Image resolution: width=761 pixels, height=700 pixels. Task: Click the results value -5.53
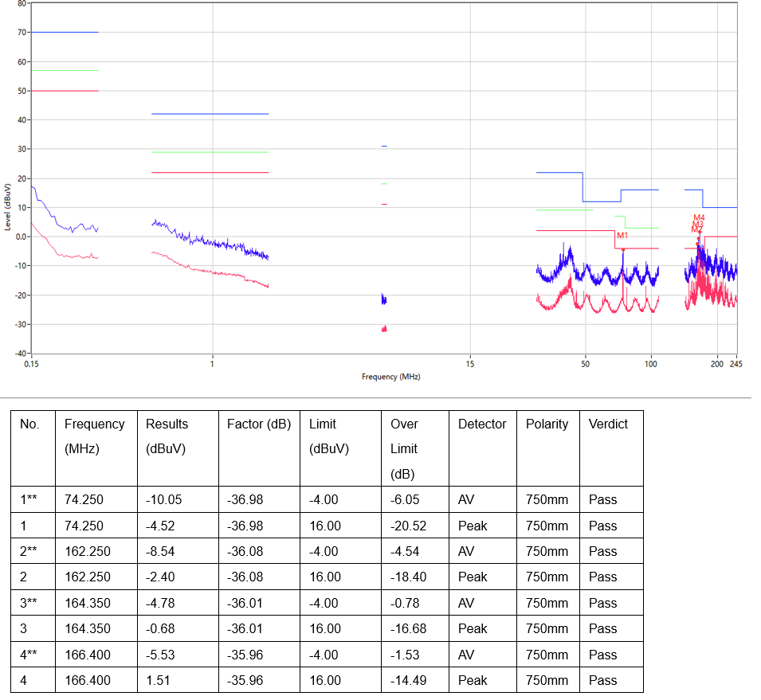[161, 655]
